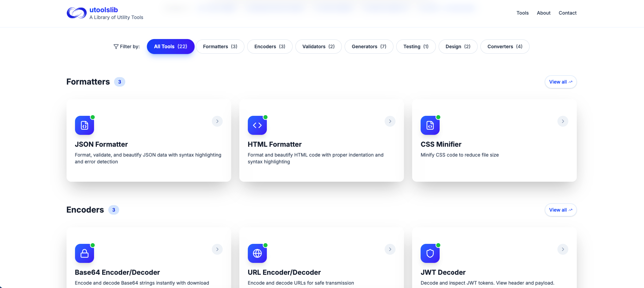Open the Tools nav menu item

coord(522,13)
